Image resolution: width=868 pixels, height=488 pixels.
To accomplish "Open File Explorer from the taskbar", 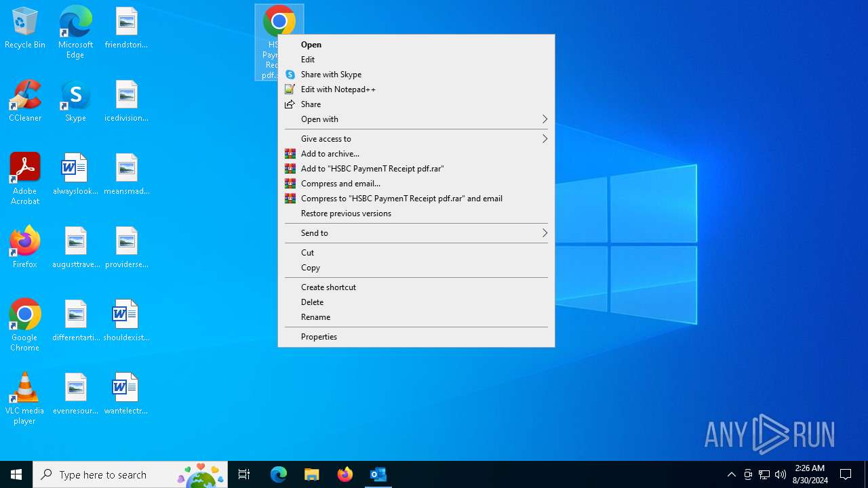I will (x=311, y=474).
